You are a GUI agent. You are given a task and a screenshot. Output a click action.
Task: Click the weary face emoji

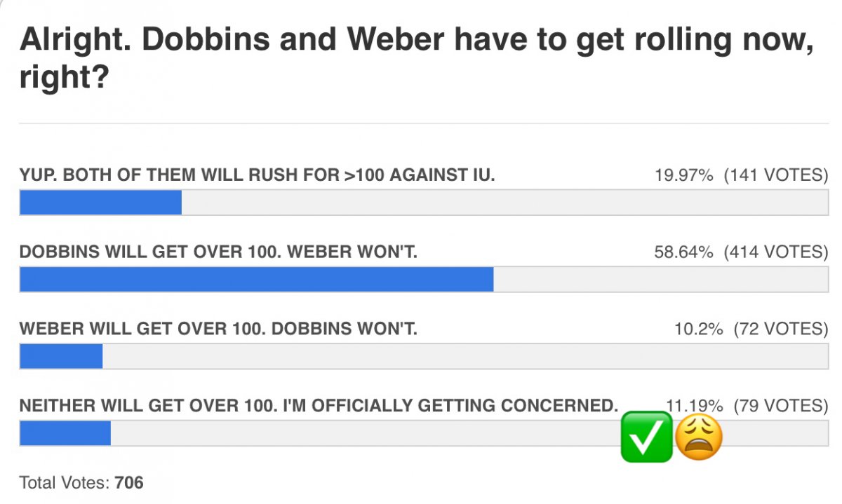point(698,437)
